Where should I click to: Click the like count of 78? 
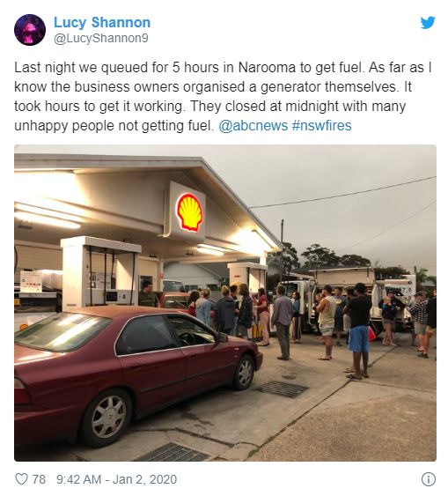point(39,479)
